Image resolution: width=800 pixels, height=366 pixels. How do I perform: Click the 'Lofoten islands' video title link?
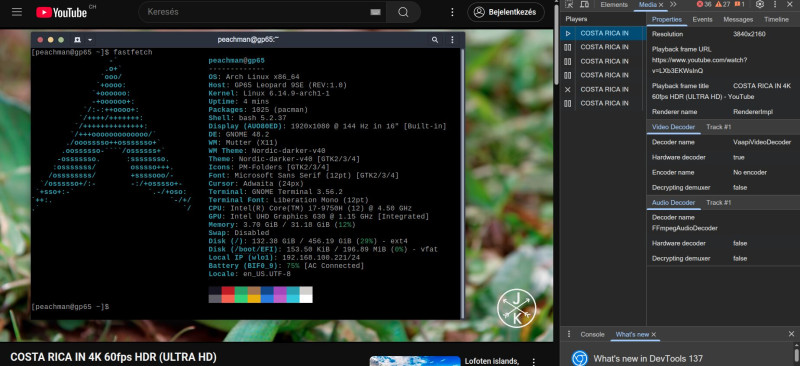tap(491, 361)
